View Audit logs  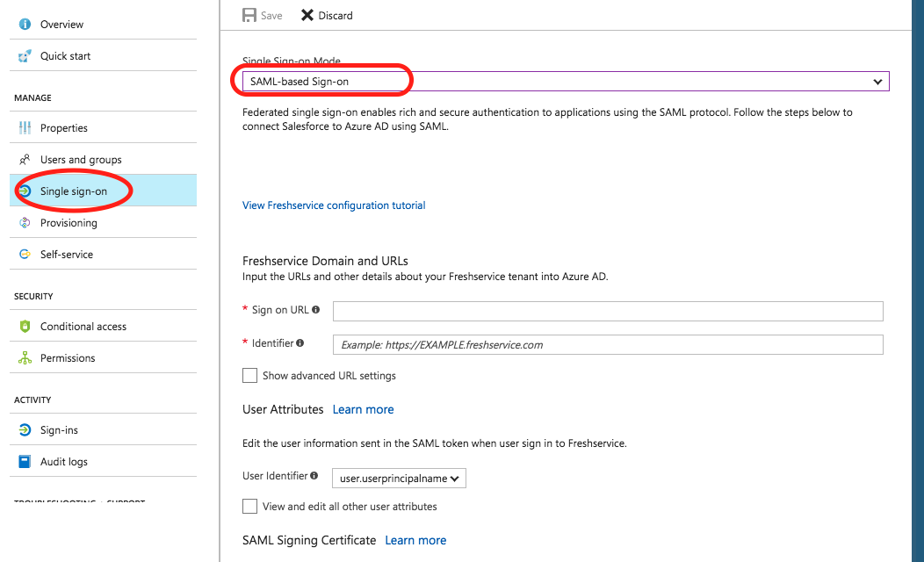[103, 462]
